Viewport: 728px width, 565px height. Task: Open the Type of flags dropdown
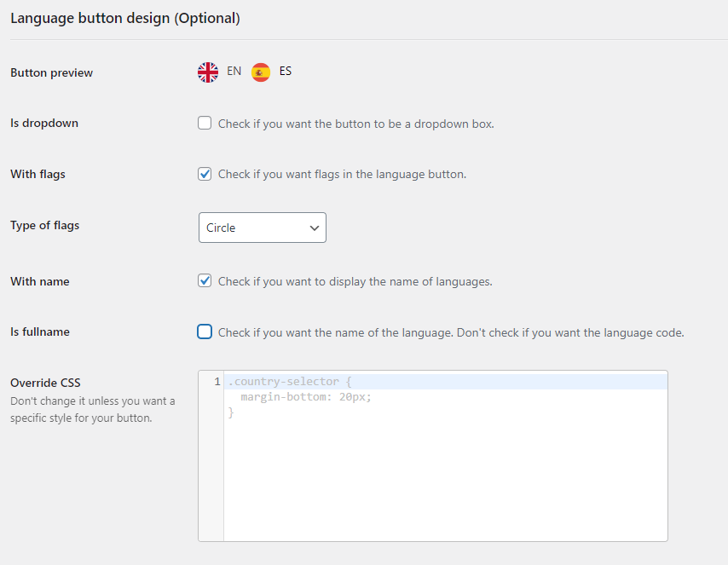point(262,228)
